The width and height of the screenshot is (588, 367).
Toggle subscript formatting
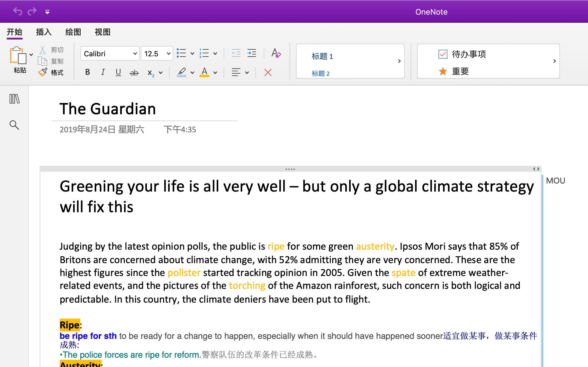pos(151,73)
